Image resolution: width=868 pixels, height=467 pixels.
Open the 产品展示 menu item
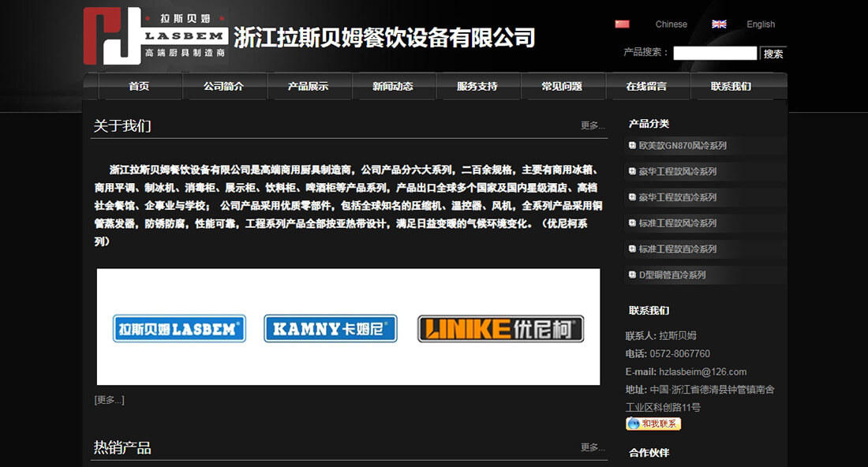point(310,87)
